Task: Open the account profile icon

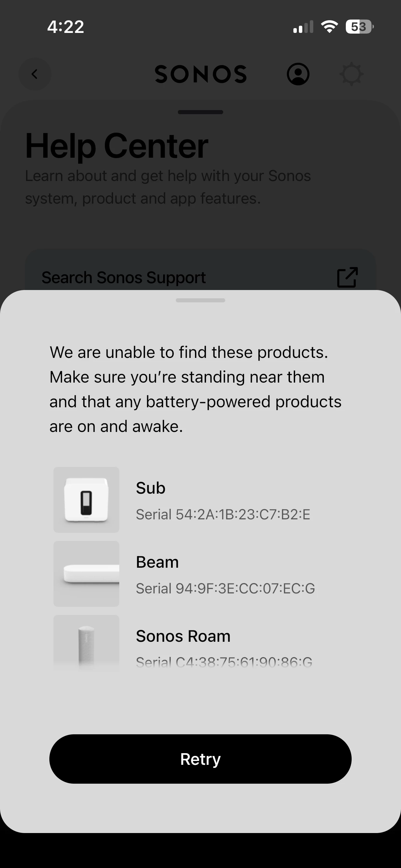Action: 298,74
